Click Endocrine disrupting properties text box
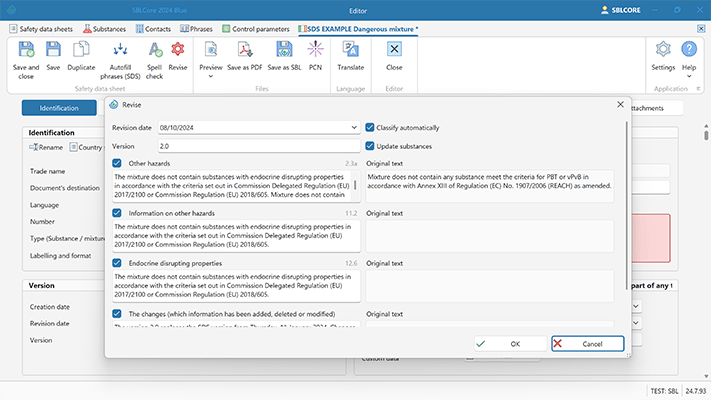Image resolution: width=711 pixels, height=400 pixels. (236, 286)
